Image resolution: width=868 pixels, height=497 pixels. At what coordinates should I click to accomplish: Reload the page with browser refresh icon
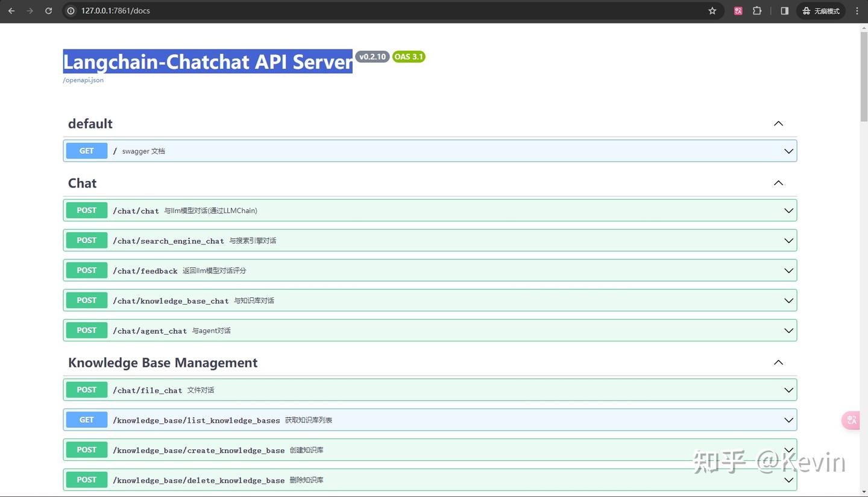click(48, 11)
